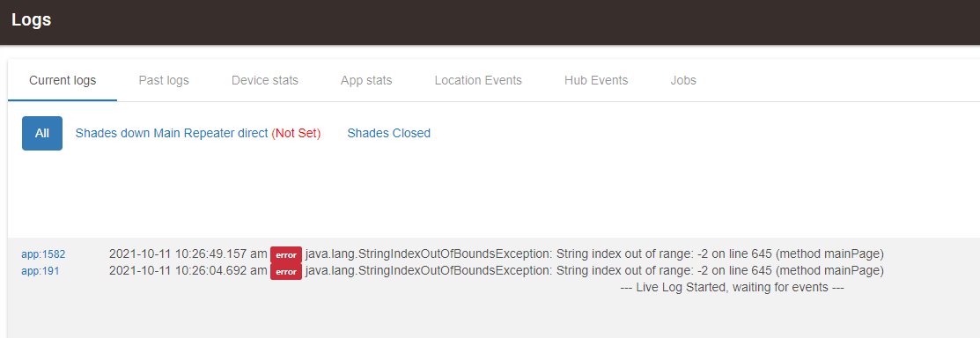980x338 pixels.
Task: Open the Hub Events tab
Action: pos(596,81)
